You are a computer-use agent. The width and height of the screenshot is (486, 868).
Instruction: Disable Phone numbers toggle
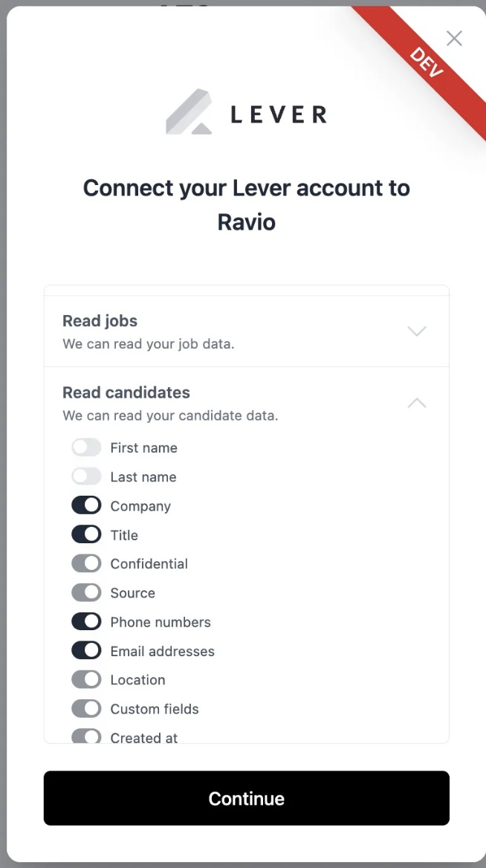[x=86, y=622]
